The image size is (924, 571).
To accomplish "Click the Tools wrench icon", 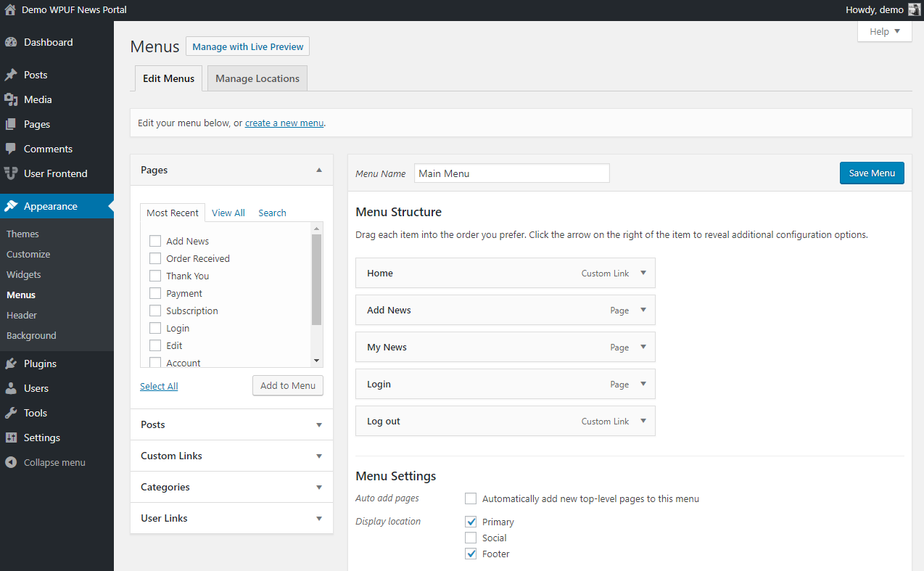I will [11, 413].
